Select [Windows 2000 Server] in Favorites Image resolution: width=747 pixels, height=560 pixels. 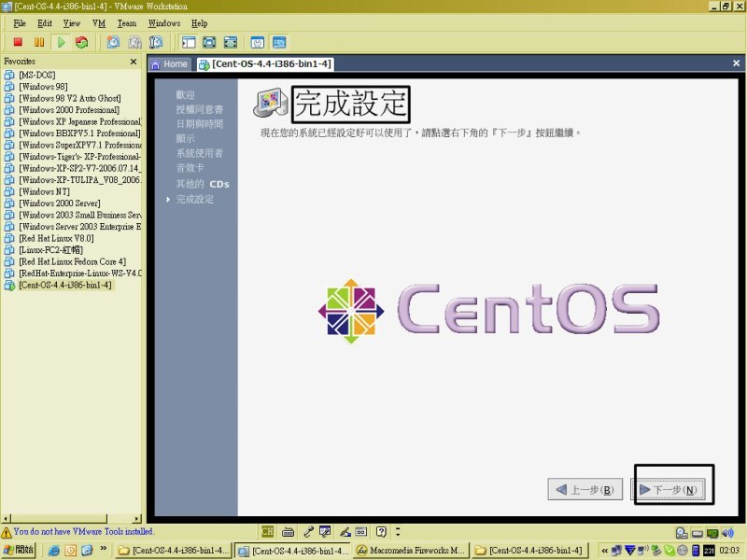59,203
